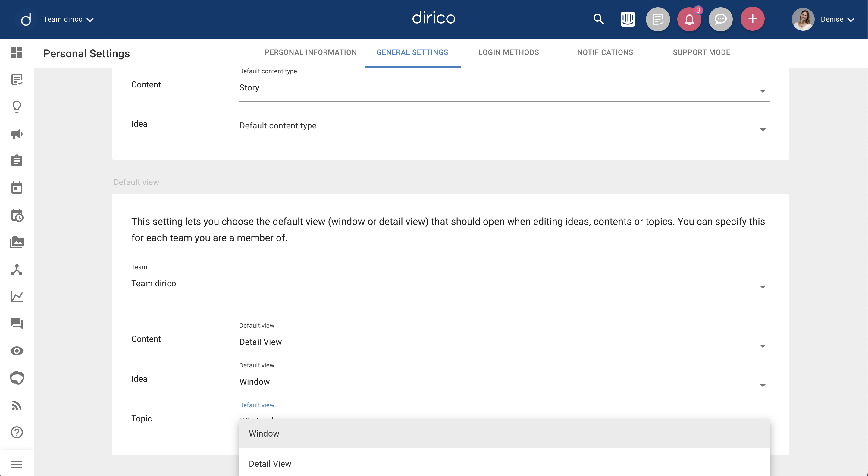
Task: Open Idea default view Window dropdown
Action: [504, 382]
